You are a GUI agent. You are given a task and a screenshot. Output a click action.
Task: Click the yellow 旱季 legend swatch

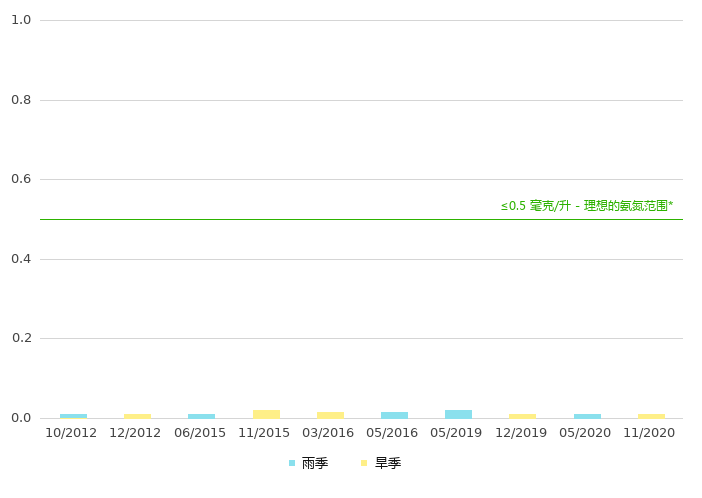point(365,464)
